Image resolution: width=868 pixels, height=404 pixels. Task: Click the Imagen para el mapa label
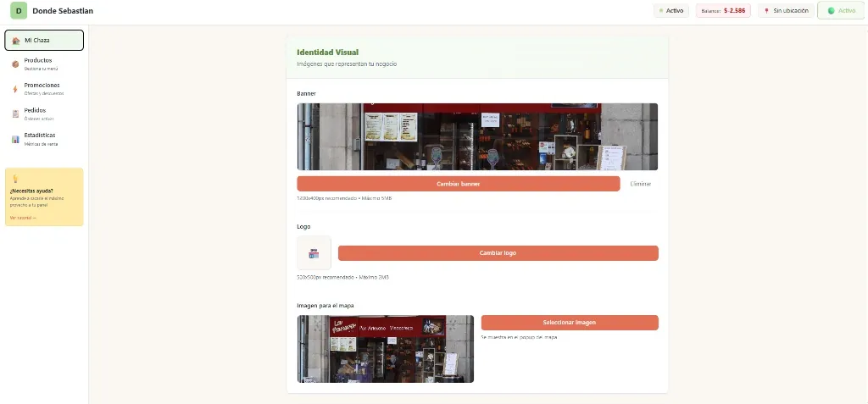click(x=325, y=306)
